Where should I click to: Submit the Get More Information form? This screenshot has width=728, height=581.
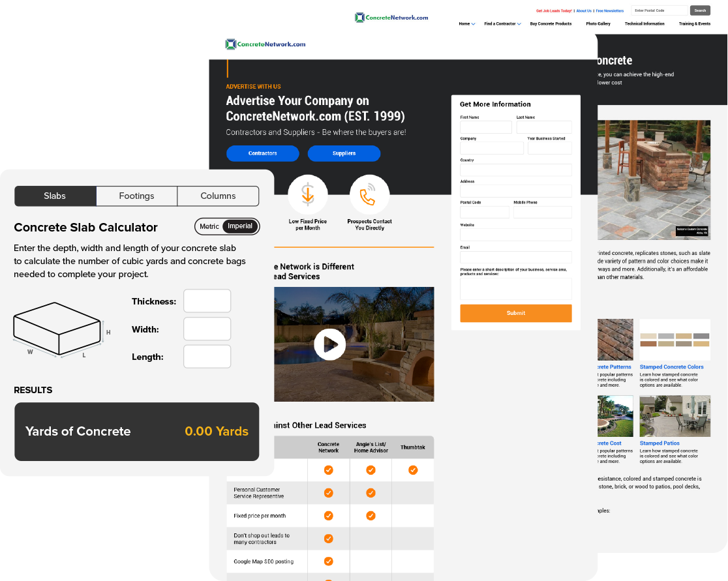(516, 313)
